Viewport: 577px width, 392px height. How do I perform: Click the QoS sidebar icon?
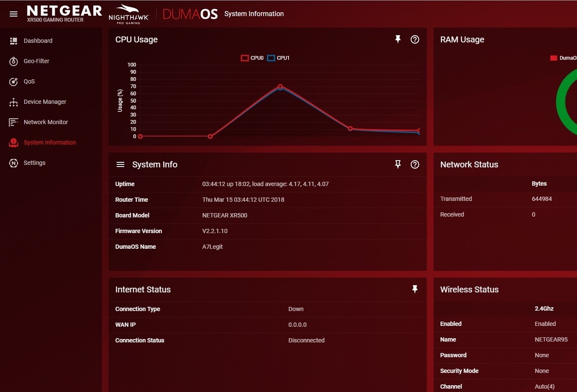(x=14, y=81)
